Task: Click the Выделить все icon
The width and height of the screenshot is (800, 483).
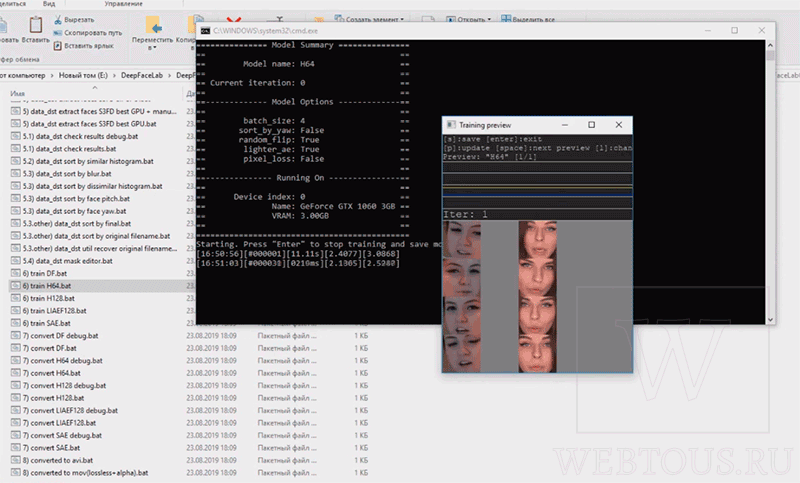Action: point(506,19)
